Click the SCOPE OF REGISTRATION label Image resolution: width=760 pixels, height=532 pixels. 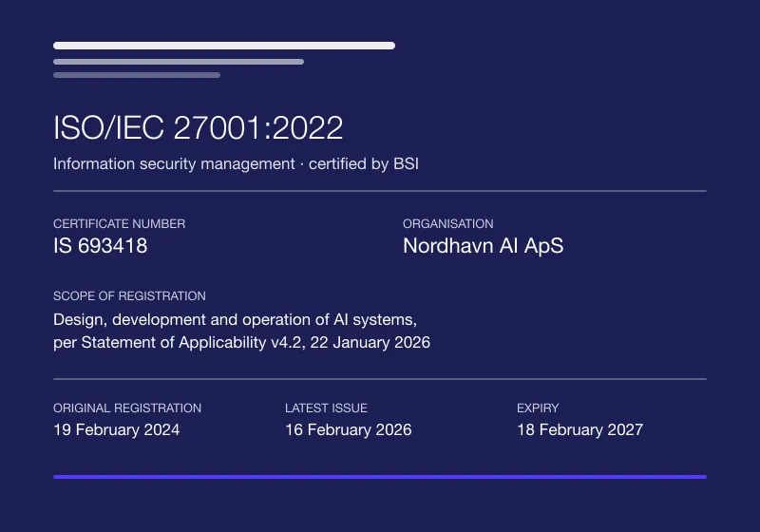click(129, 296)
